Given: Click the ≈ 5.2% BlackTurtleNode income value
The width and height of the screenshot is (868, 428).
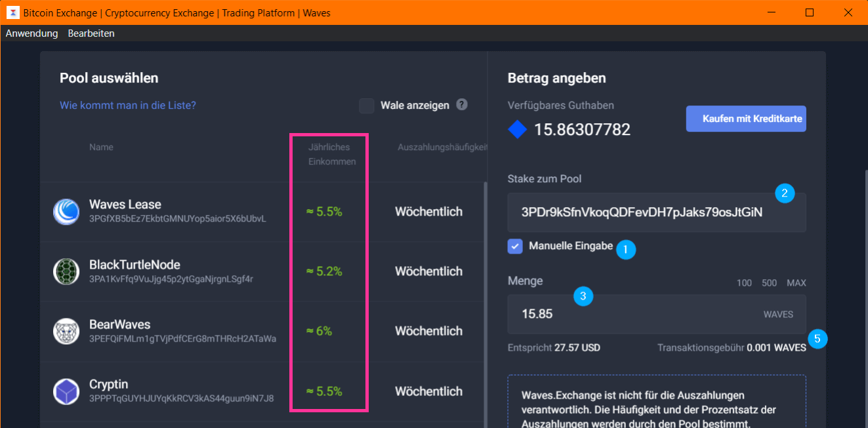Looking at the screenshot, I should [x=324, y=271].
